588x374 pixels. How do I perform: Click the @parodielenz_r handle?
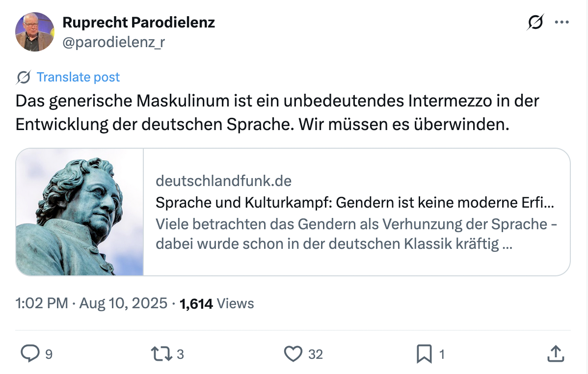113,43
